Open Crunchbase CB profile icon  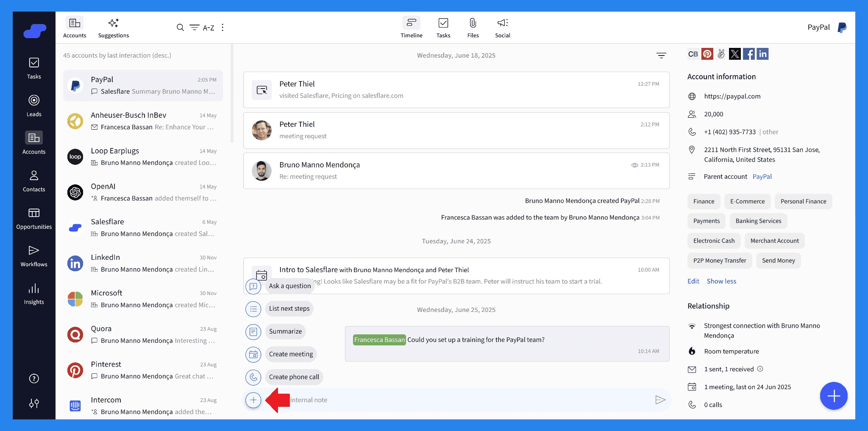coord(693,54)
